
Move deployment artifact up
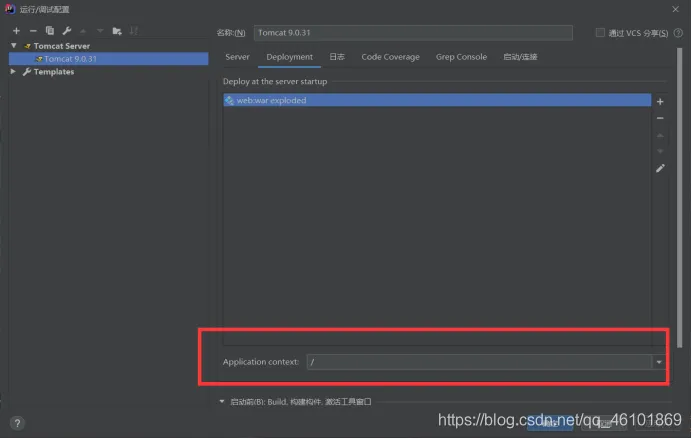[x=660, y=135]
